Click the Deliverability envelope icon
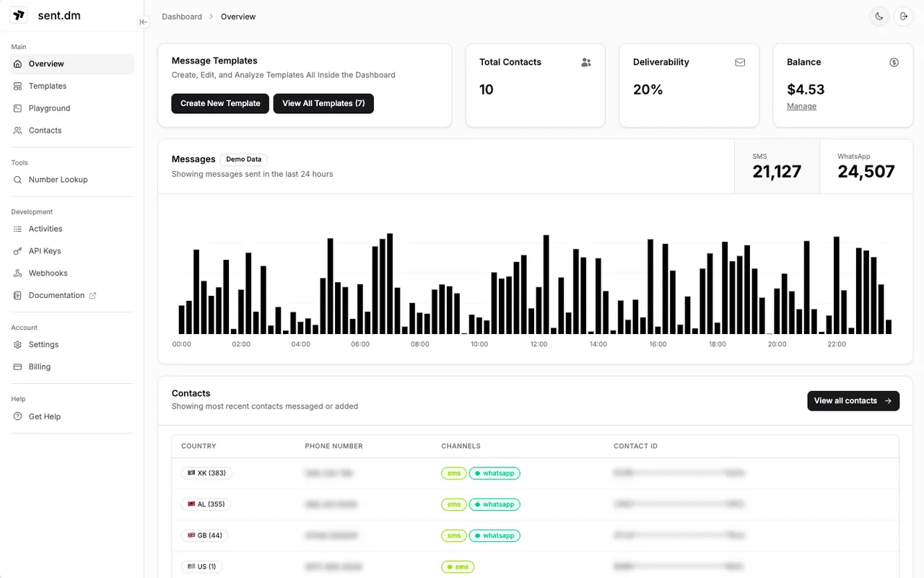 pos(740,62)
